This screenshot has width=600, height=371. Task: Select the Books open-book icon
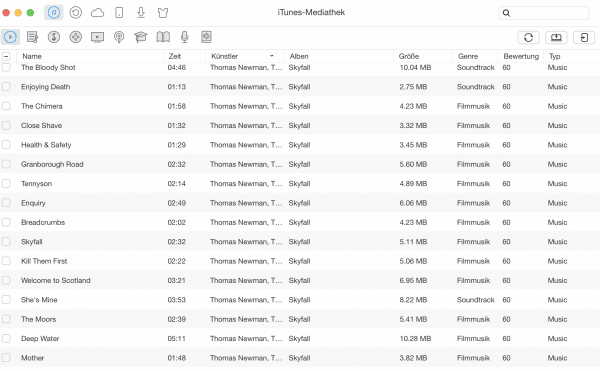(x=163, y=37)
